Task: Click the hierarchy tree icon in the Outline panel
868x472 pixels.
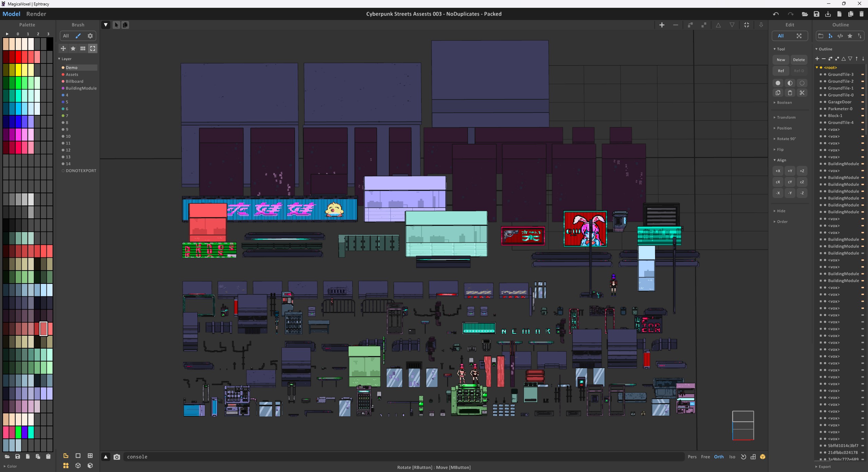Action: [830, 36]
